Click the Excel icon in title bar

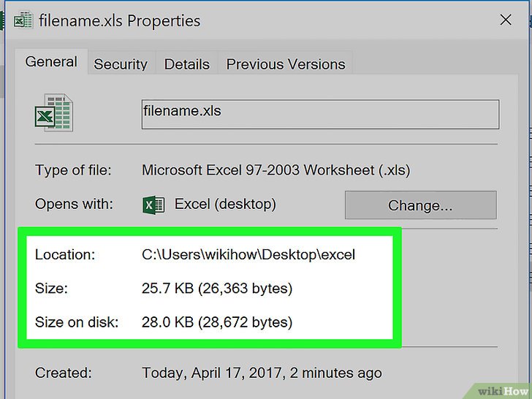click(23, 20)
